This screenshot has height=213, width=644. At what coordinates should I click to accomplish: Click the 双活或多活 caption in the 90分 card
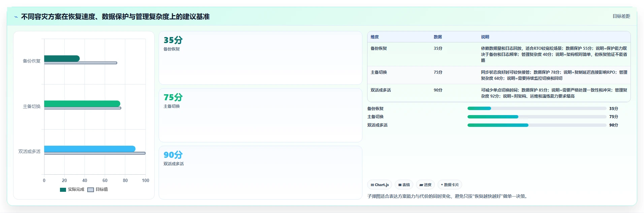[174, 164]
